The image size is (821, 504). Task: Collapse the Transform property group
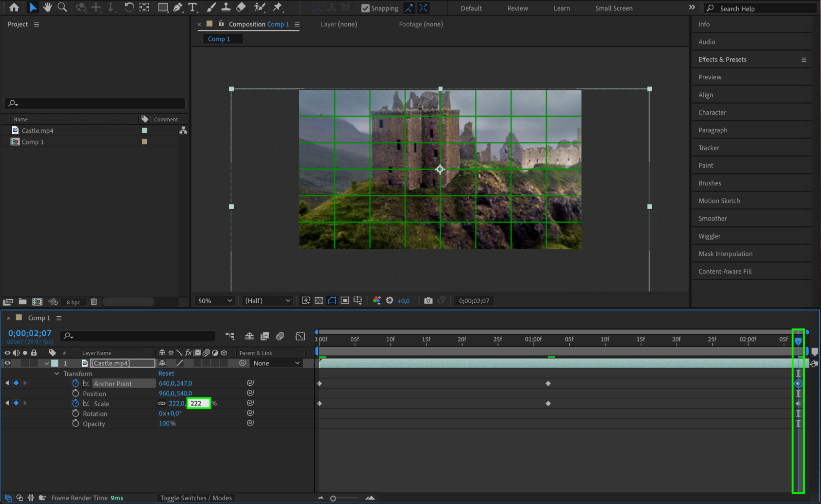tap(57, 373)
